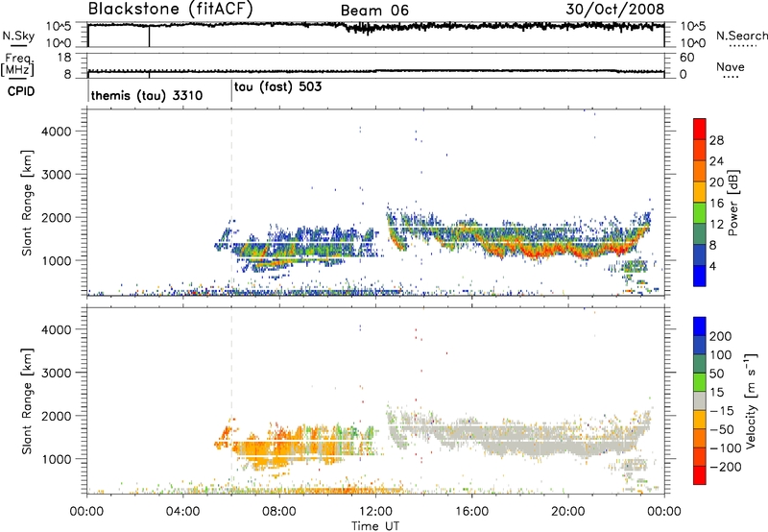This screenshot has height=532, width=768.
Task: Click the gray segment of the velocity colorbar
Action: click(x=700, y=400)
